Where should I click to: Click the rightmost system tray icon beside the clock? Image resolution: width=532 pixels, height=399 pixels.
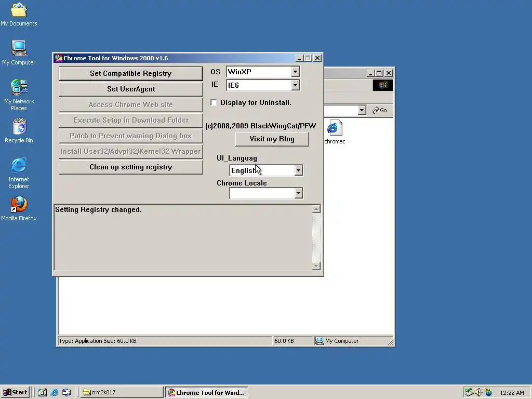click(x=488, y=392)
